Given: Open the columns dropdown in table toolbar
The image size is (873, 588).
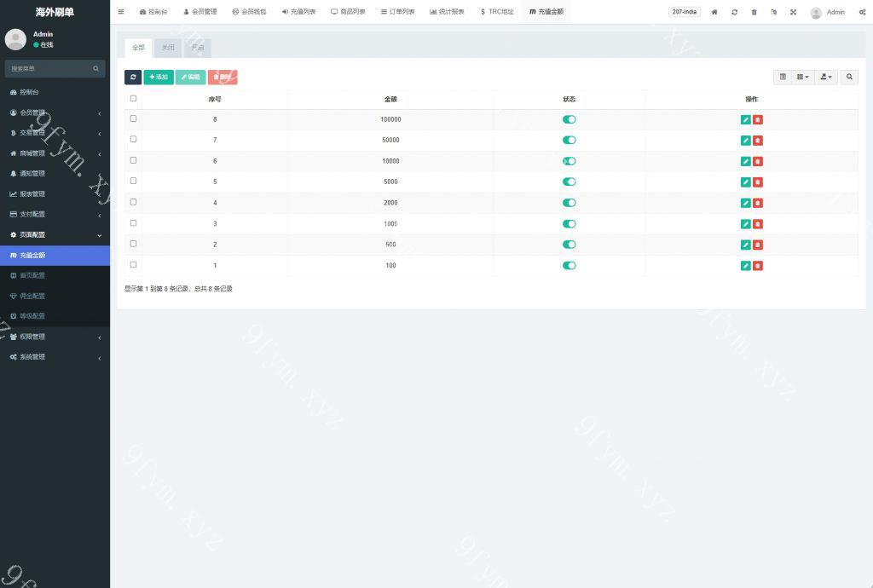Looking at the screenshot, I should (803, 77).
